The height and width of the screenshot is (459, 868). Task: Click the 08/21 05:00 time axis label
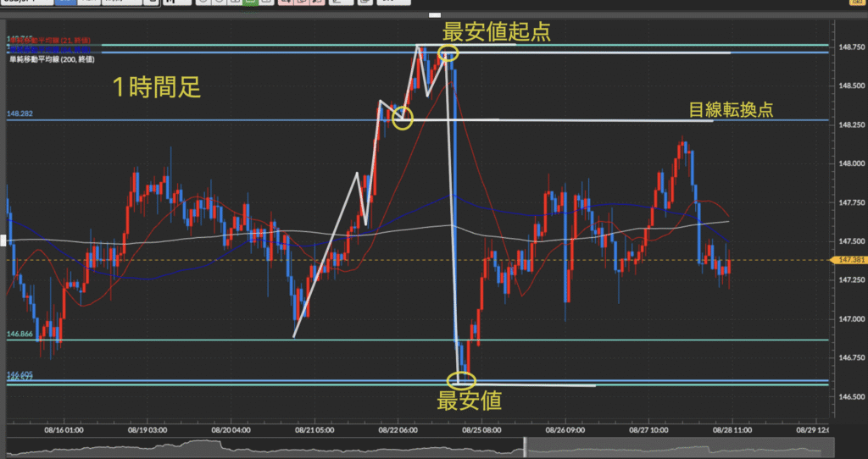pos(314,429)
